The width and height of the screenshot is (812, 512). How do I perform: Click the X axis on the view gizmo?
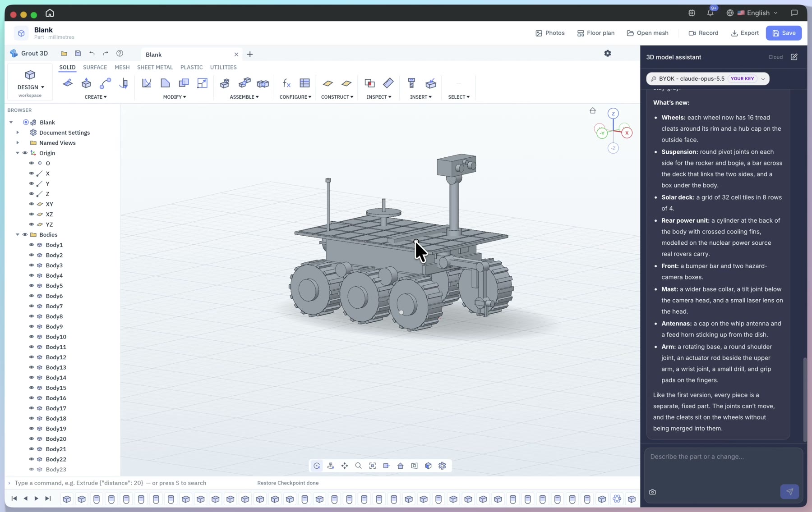(627, 133)
